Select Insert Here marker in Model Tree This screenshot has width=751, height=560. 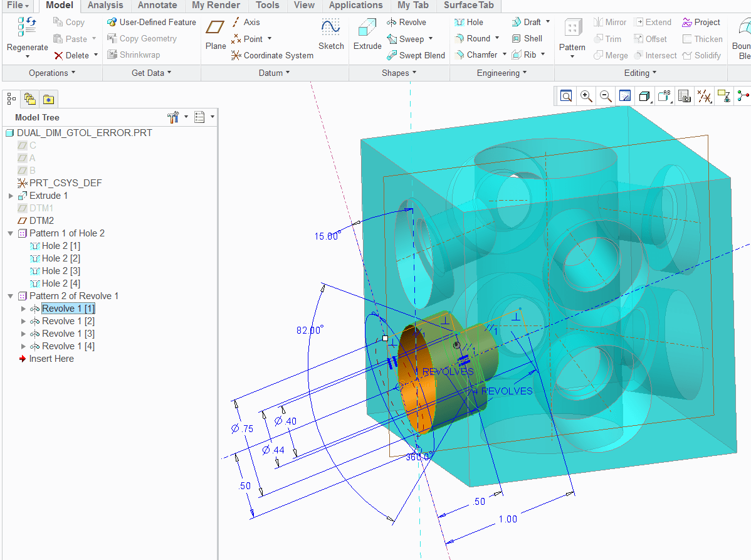point(51,358)
